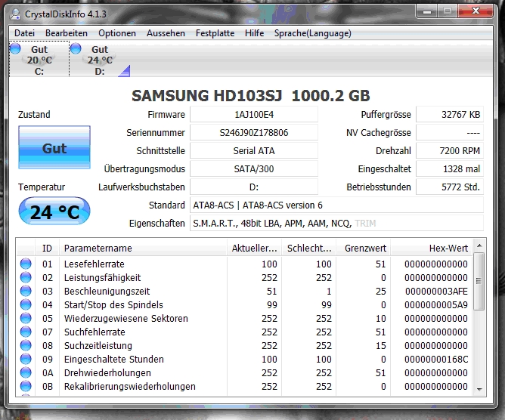Image resolution: width=505 pixels, height=420 pixels.
Task: Click hex value 0000000005A9
Action: click(436, 304)
